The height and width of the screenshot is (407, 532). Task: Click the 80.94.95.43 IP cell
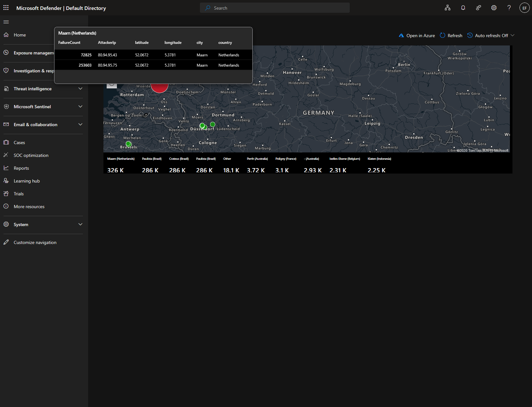(107, 55)
